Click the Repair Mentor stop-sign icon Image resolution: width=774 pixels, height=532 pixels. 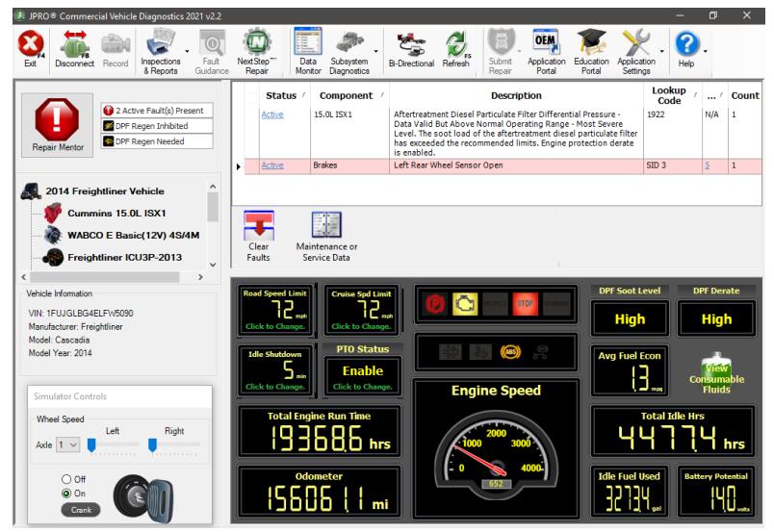57,120
